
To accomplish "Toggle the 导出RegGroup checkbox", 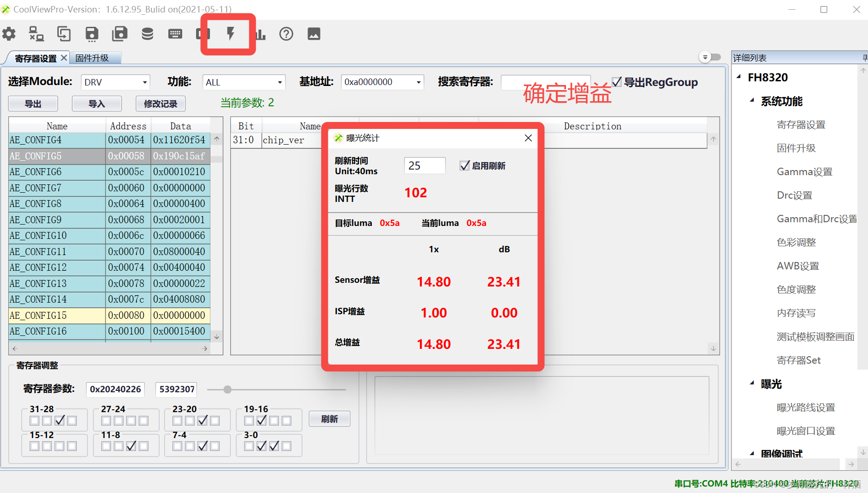I will pos(617,82).
